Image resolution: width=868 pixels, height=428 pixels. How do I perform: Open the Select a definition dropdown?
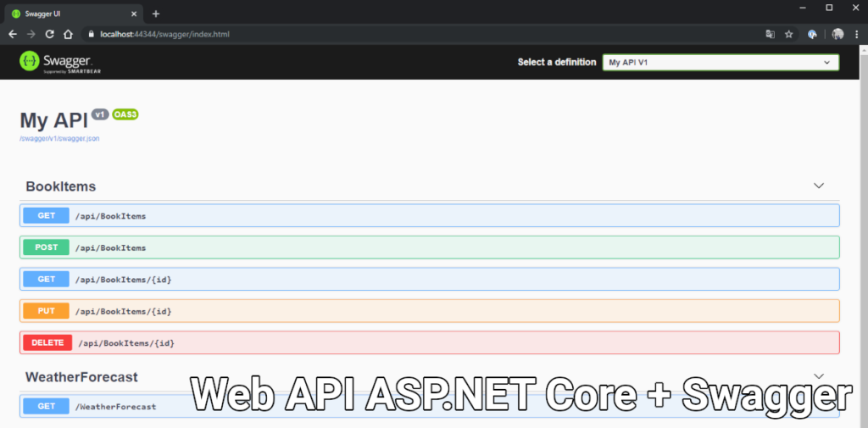721,63
